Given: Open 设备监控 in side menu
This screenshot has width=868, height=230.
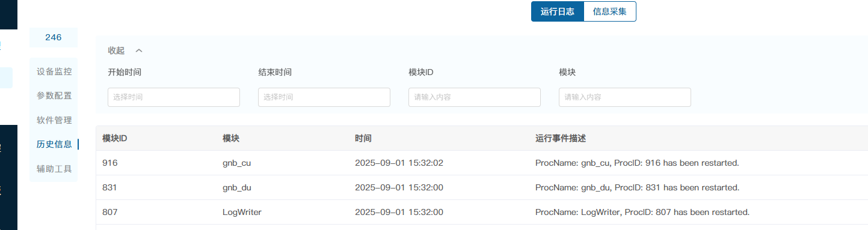Looking at the screenshot, I should pyautogui.click(x=54, y=71).
